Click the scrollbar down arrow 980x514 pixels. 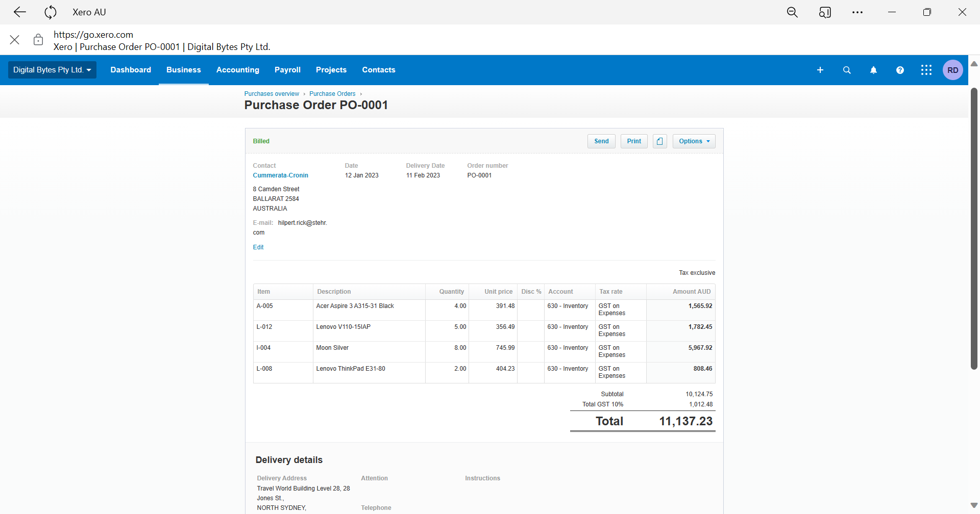click(x=974, y=505)
